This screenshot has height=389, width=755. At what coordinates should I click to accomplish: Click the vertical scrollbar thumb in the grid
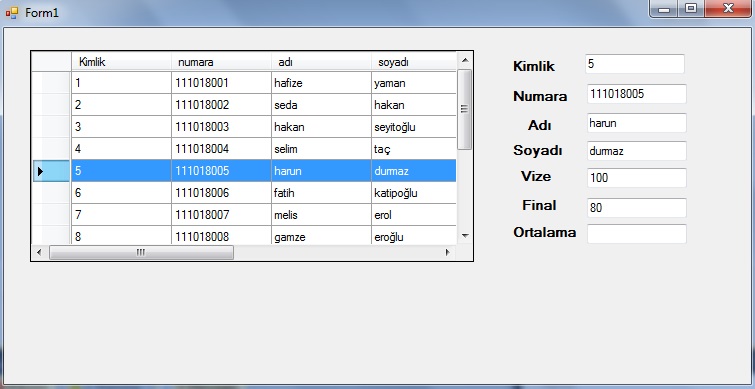coord(465,109)
